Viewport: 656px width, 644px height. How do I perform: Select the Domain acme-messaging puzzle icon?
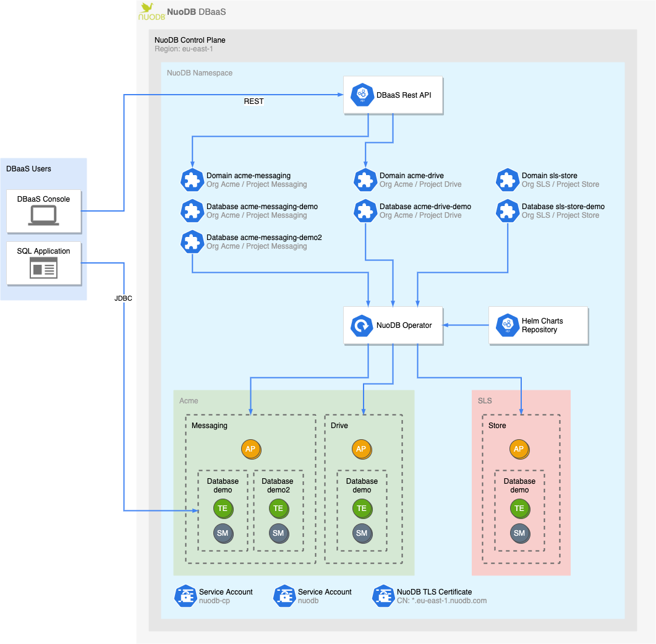(192, 179)
